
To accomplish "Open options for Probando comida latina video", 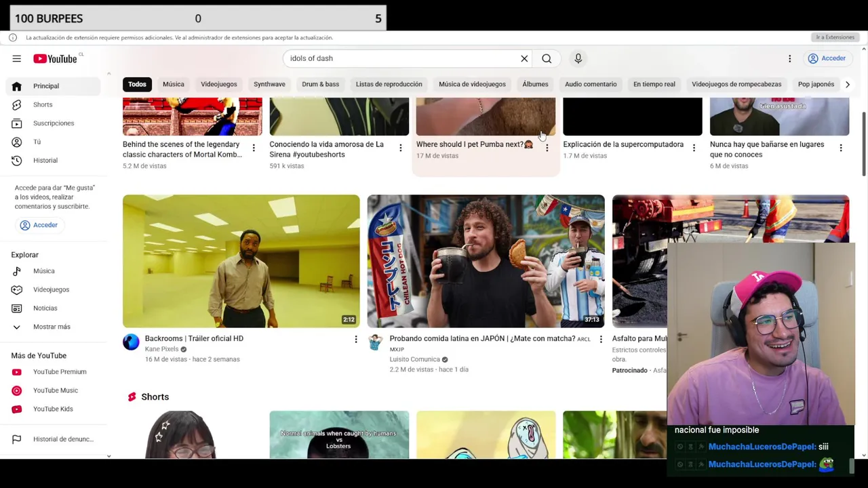I will click(x=600, y=339).
